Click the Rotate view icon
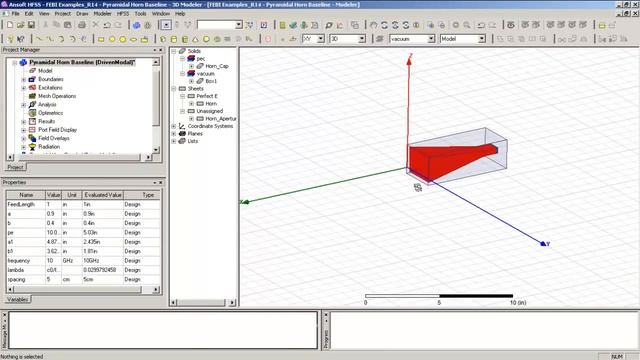Screen dimensions: 640x360 [384, 25]
